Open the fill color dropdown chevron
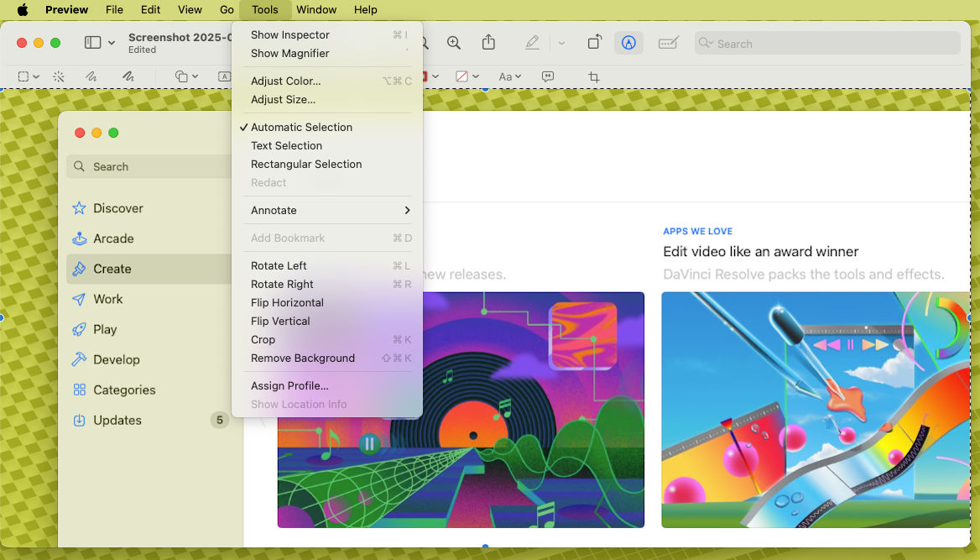Image resolution: width=980 pixels, height=560 pixels. click(x=476, y=76)
